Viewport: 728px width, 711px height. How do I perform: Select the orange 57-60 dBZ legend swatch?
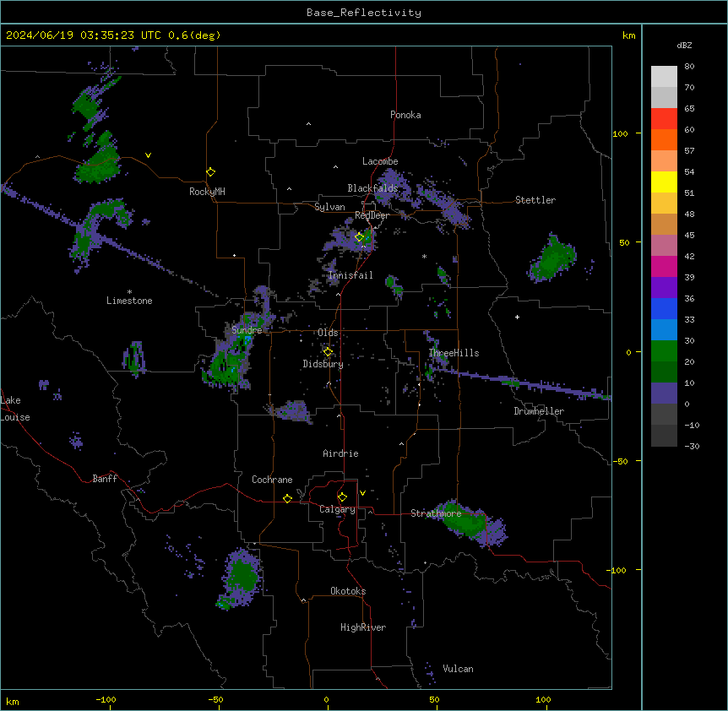pos(664,139)
